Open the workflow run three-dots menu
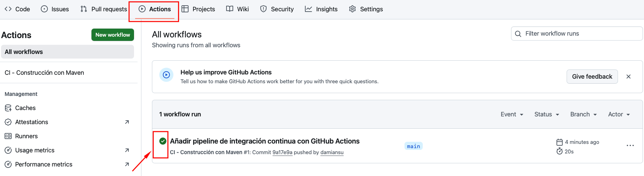644x176 pixels. tap(630, 145)
